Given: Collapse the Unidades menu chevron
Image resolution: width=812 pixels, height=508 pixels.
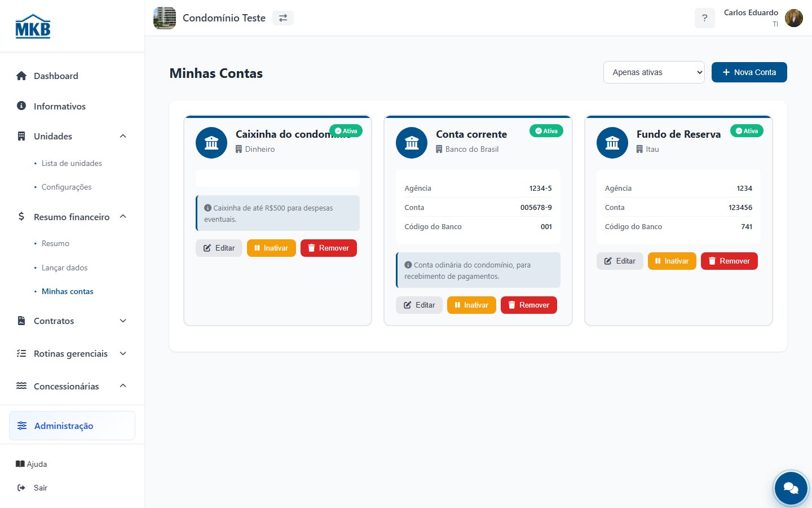Looking at the screenshot, I should (x=123, y=136).
